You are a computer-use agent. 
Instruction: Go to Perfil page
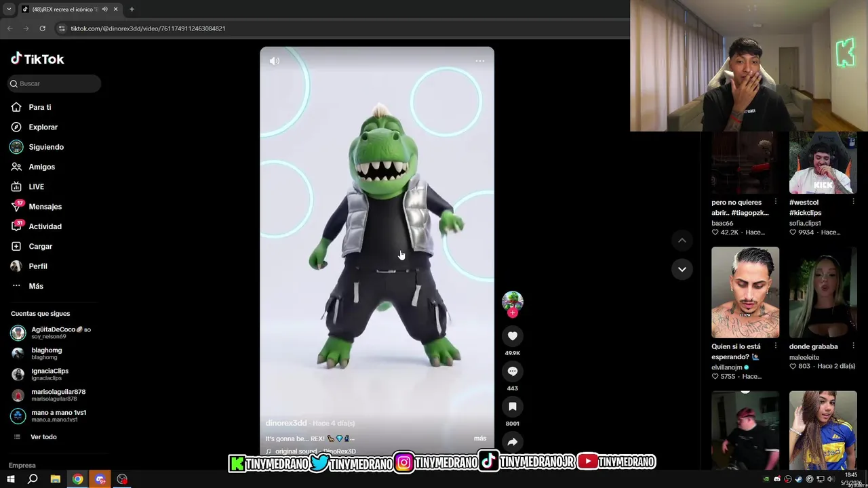[29, 266]
